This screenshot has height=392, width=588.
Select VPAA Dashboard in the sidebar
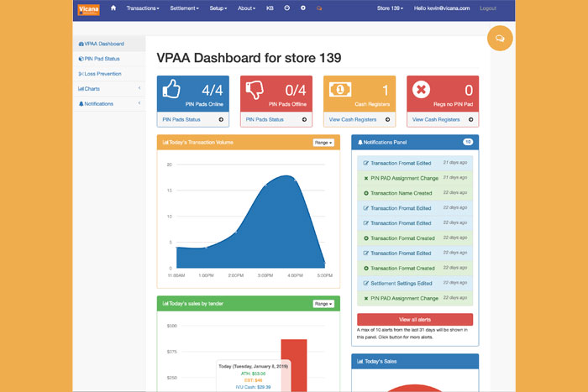point(109,44)
